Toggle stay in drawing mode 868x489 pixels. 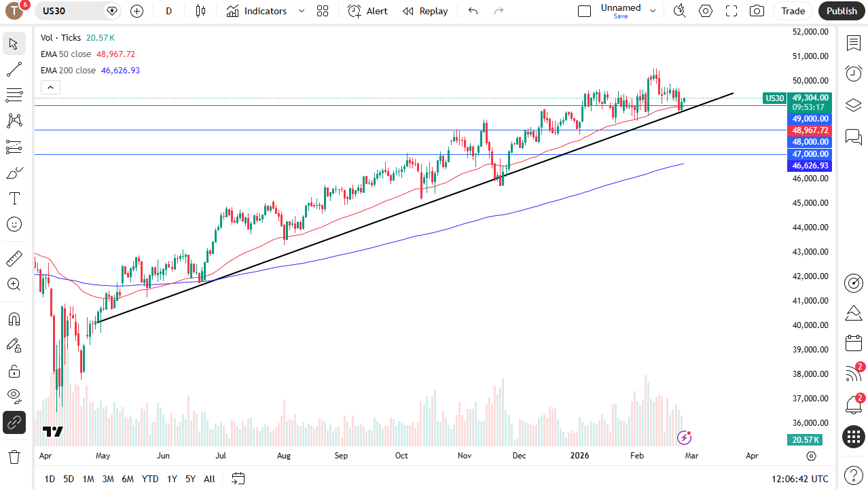[14, 345]
